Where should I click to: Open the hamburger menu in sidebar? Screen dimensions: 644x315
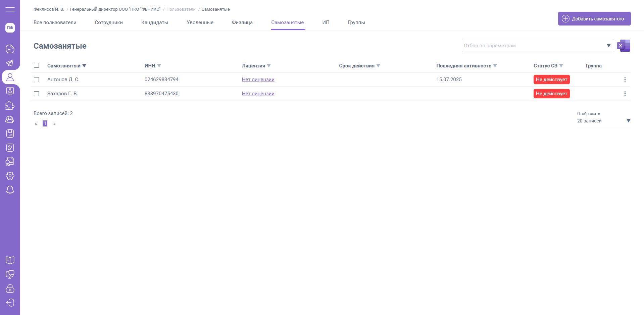(10, 9)
